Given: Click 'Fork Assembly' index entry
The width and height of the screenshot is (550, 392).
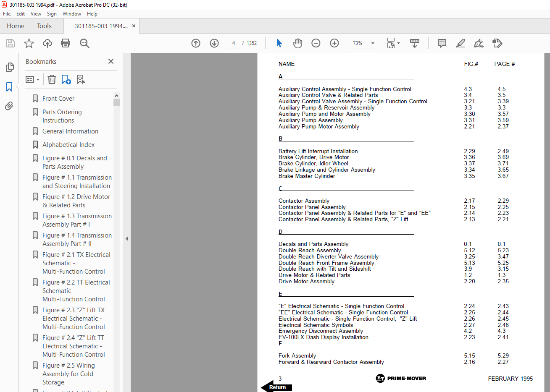Looking at the screenshot, I should tap(297, 355).
